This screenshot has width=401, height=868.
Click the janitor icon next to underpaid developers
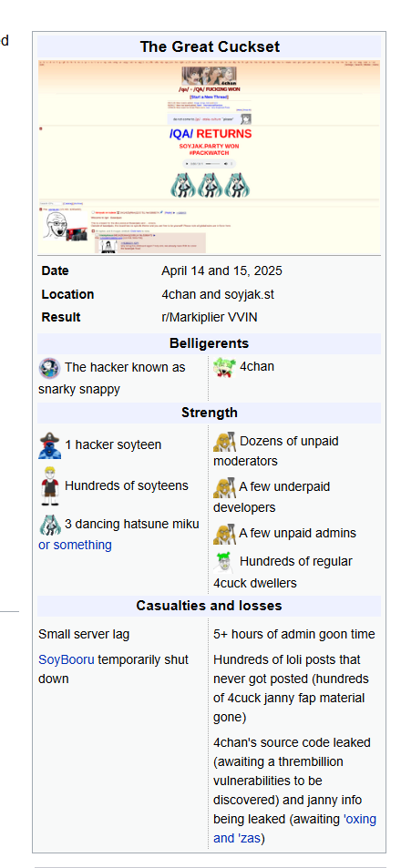(x=224, y=487)
